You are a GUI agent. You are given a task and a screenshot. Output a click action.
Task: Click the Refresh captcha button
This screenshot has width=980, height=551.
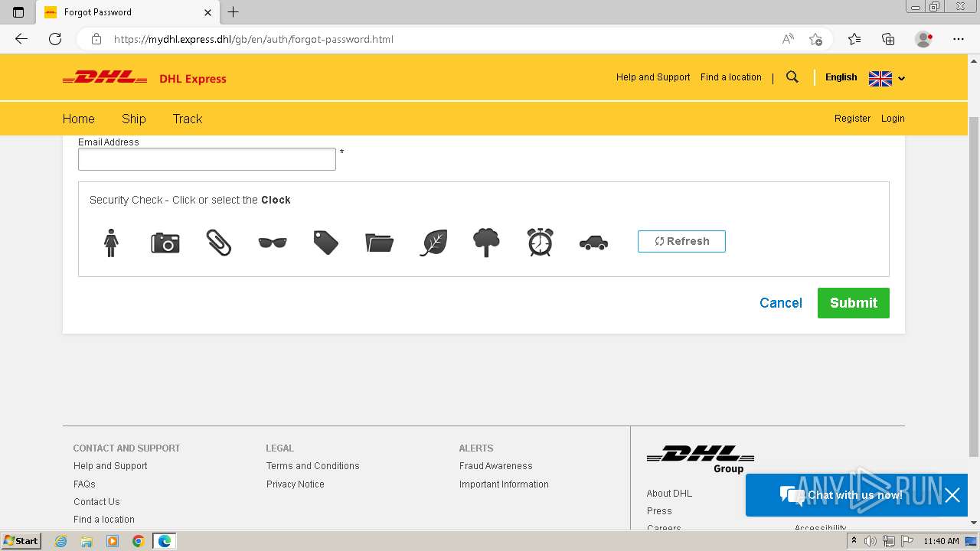(x=681, y=241)
